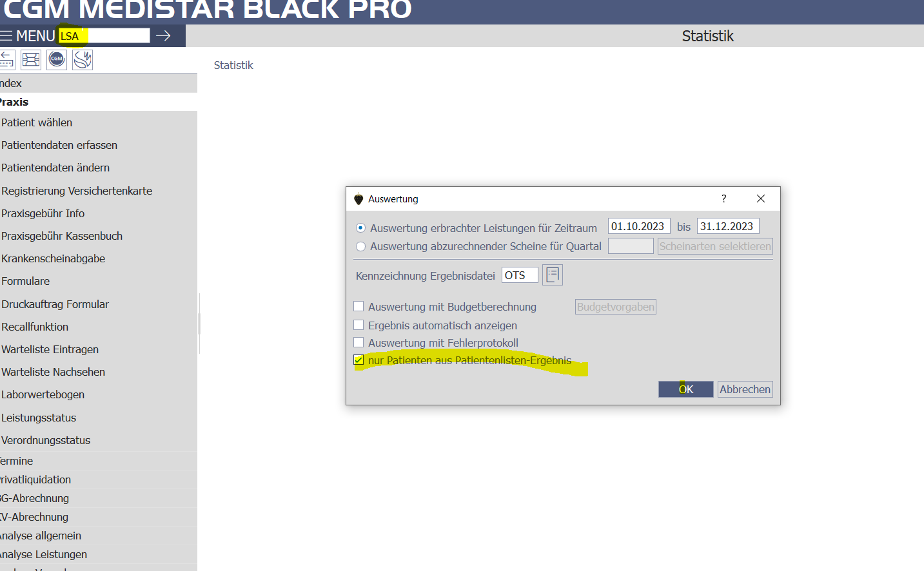Uncheck nur Patienten aus Patientenlisten-Ergebnis

click(359, 360)
